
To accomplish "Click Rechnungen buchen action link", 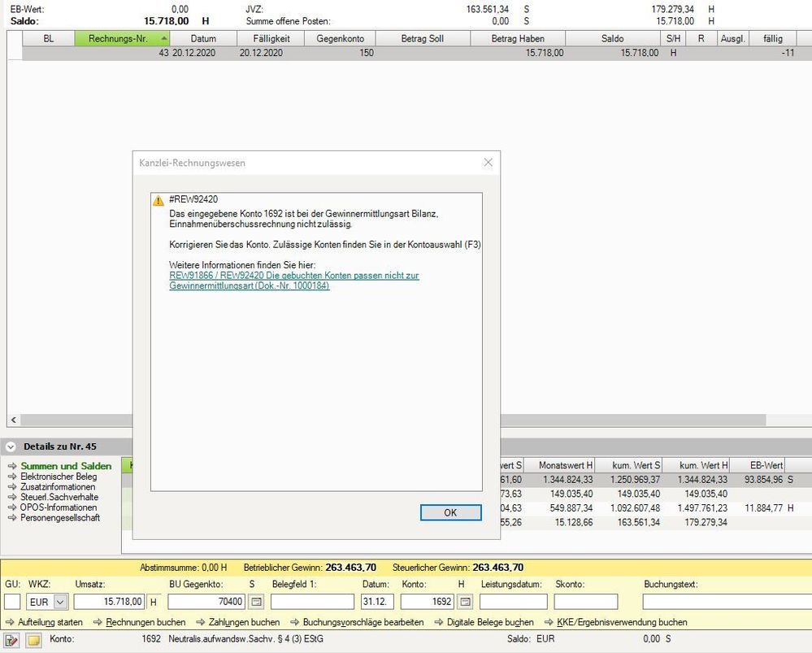I will (139, 622).
